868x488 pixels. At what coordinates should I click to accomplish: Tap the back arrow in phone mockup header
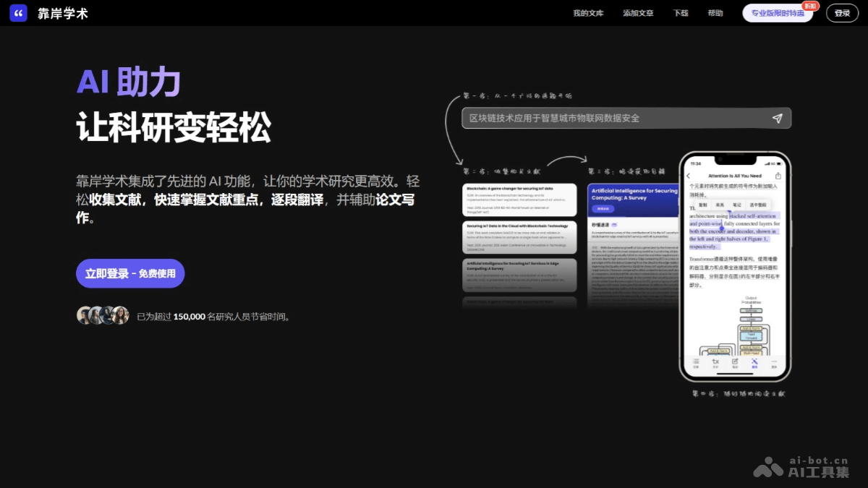[689, 176]
